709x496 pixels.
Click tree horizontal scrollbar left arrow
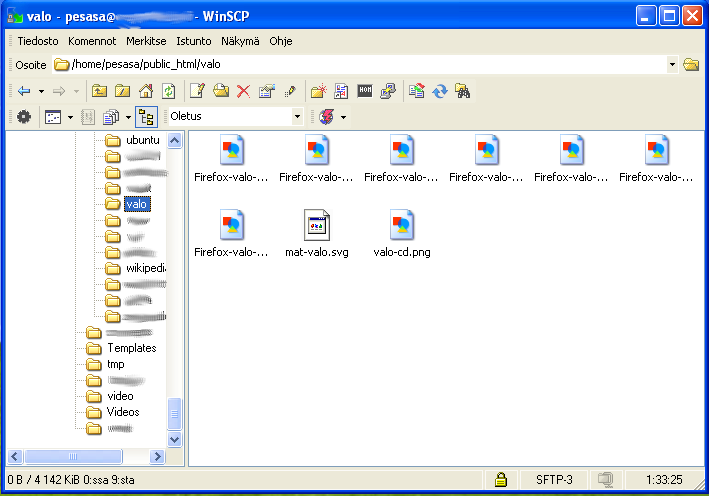point(15,457)
